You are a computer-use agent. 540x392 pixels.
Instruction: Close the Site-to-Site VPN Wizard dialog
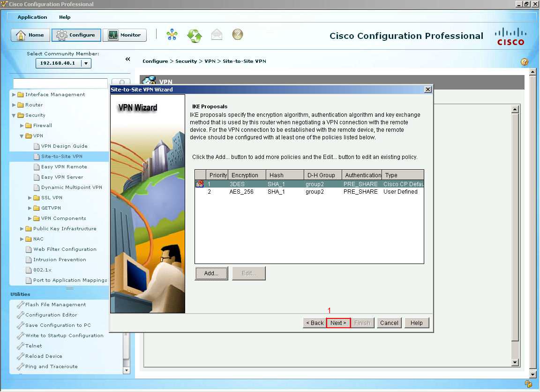coord(427,90)
